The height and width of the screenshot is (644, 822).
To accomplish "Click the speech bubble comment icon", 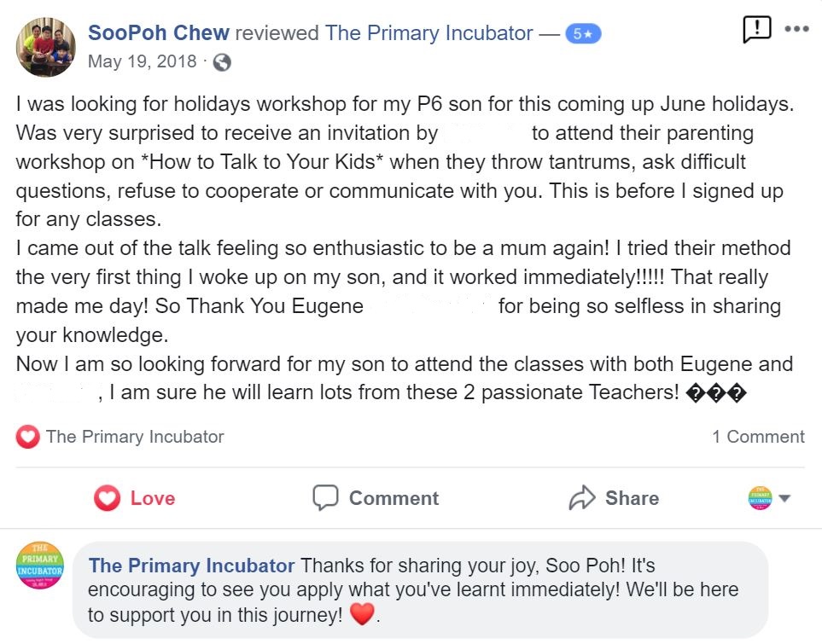I will pos(325,498).
